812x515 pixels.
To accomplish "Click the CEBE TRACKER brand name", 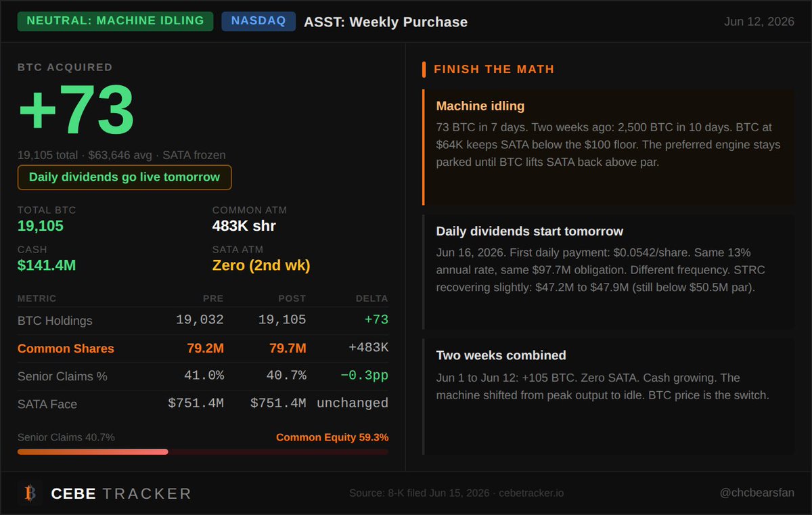I will (121, 493).
